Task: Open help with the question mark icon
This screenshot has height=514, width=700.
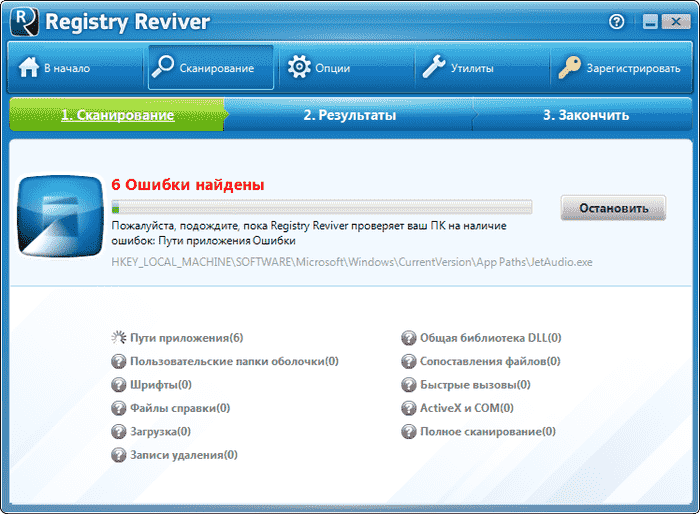Action: [616, 20]
